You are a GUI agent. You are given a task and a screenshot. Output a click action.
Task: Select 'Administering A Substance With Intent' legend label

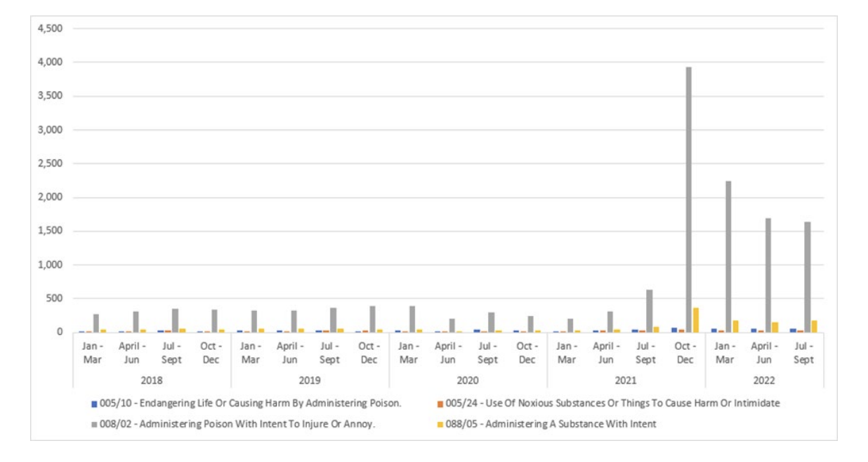pos(550,424)
